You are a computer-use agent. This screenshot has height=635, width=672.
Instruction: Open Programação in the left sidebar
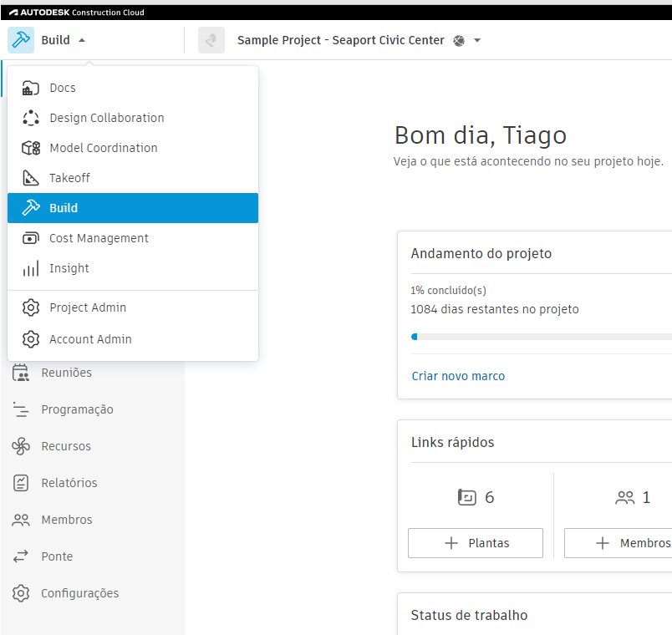pyautogui.click(x=77, y=409)
